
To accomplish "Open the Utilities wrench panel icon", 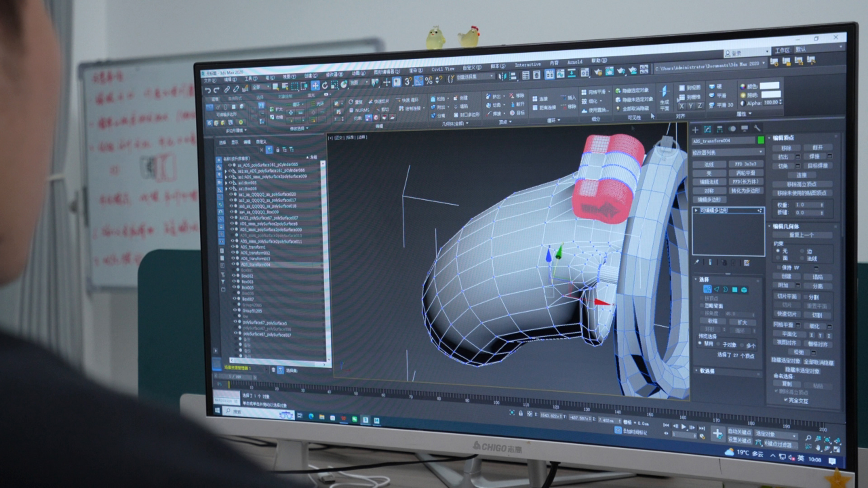I will coord(757,128).
